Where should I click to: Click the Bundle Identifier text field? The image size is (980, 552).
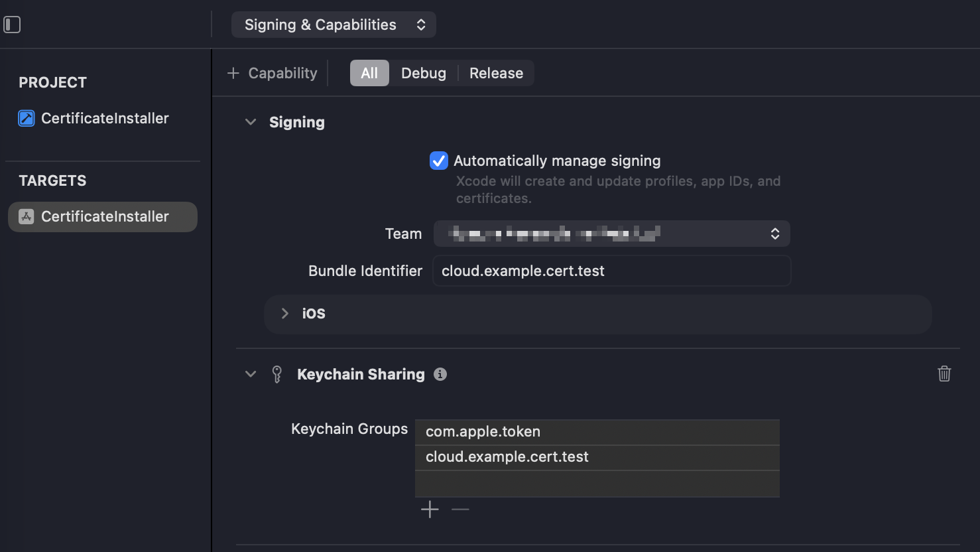click(x=611, y=271)
